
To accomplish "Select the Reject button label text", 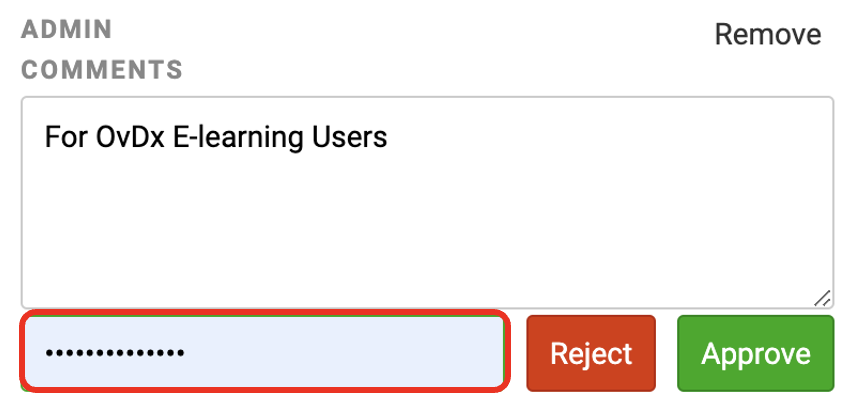I will (591, 354).
